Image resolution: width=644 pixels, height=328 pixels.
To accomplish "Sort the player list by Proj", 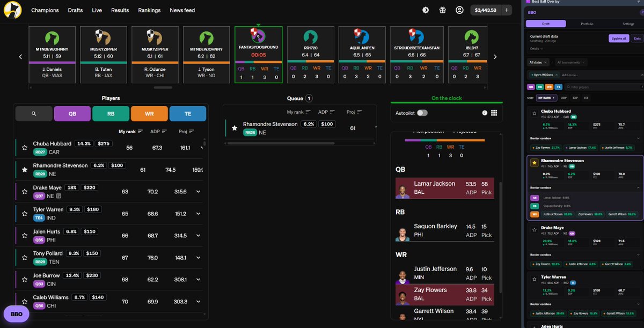I will 186,131.
